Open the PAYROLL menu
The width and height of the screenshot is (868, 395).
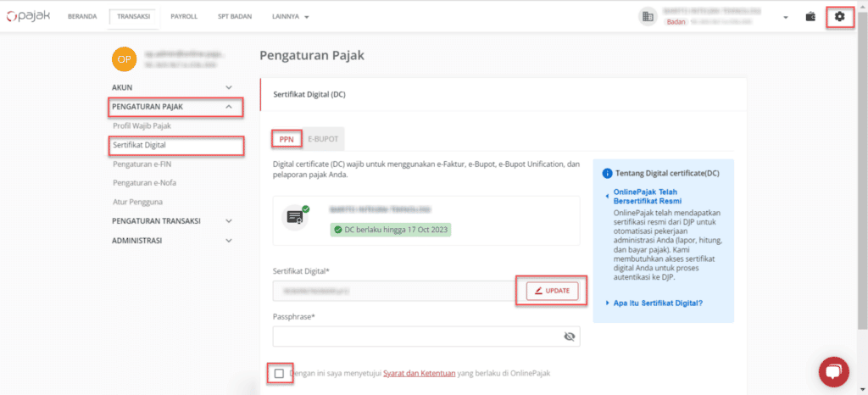tap(184, 17)
